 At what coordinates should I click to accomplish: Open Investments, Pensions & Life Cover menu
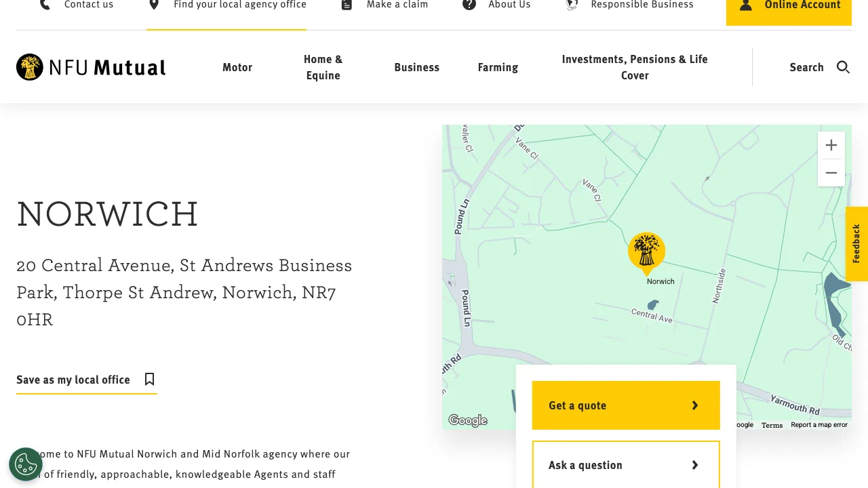click(635, 67)
